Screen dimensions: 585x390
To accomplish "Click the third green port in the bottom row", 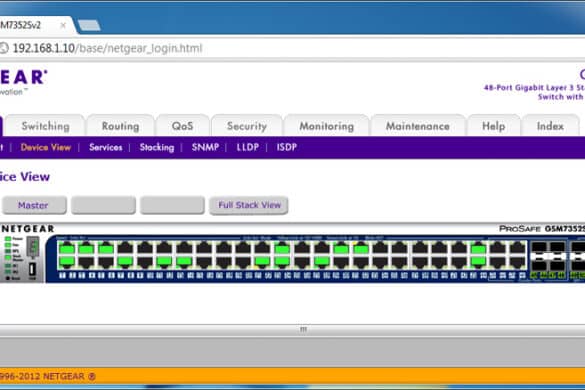I will pos(164,262).
